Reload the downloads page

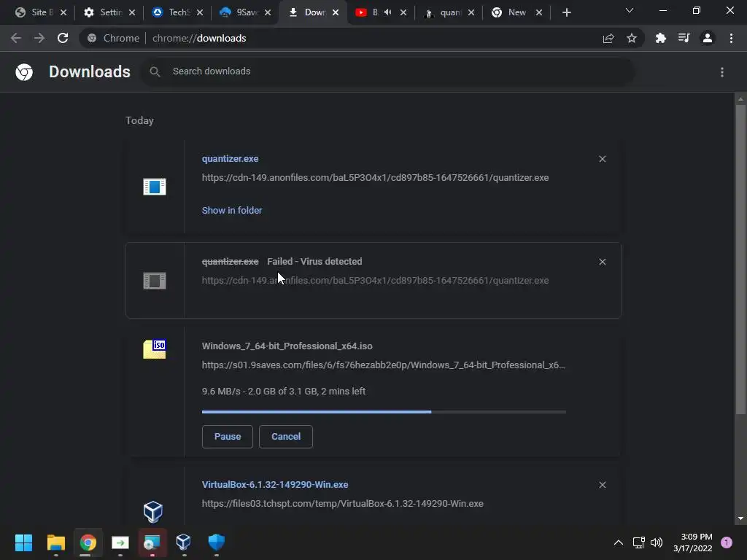[63, 38]
